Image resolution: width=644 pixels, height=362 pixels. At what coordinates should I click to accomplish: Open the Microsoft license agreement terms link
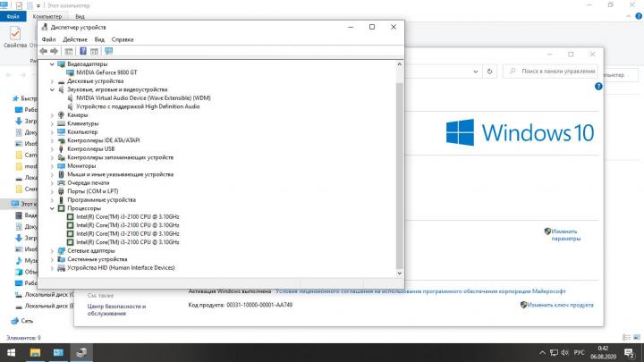(420, 291)
